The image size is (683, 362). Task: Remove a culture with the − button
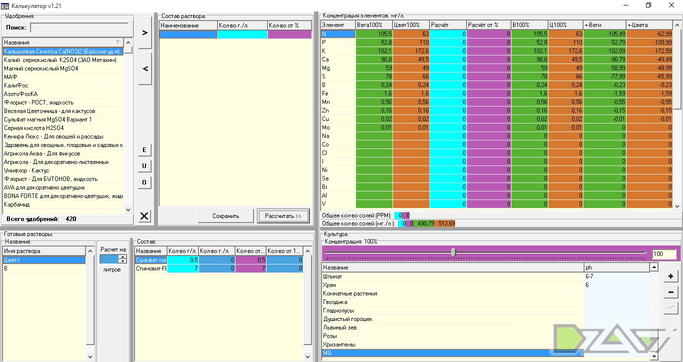point(670,292)
